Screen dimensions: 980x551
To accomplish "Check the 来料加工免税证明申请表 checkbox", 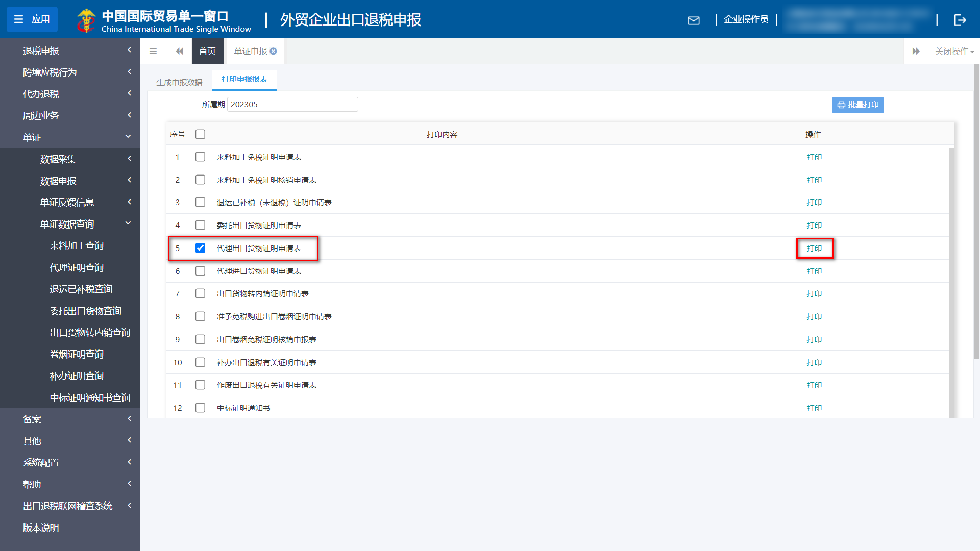I will point(200,157).
